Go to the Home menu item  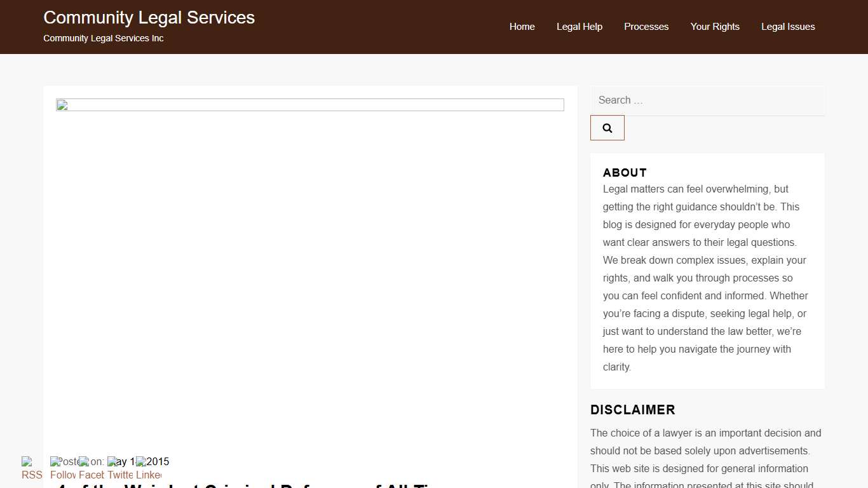pos(522,27)
